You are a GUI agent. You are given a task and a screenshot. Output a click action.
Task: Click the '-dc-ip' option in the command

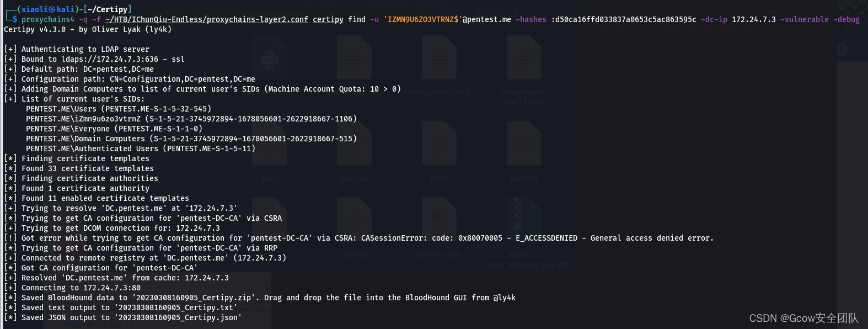click(x=714, y=19)
